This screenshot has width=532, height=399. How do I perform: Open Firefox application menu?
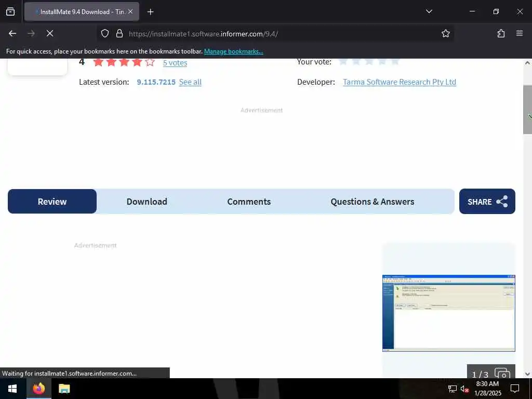click(x=519, y=33)
